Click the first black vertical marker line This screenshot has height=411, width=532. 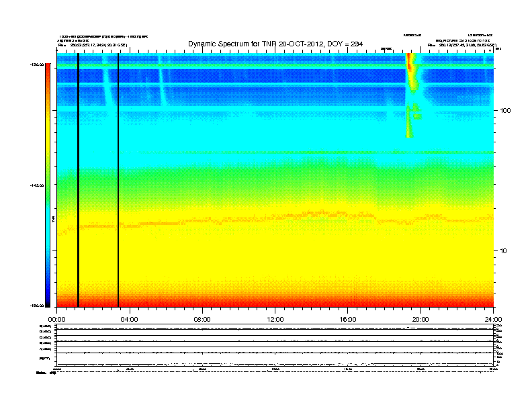[x=78, y=180]
